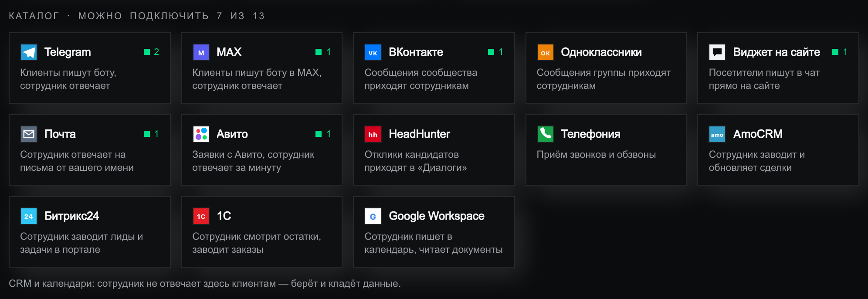
Task: Open the AmoCRM card title
Action: (758, 134)
